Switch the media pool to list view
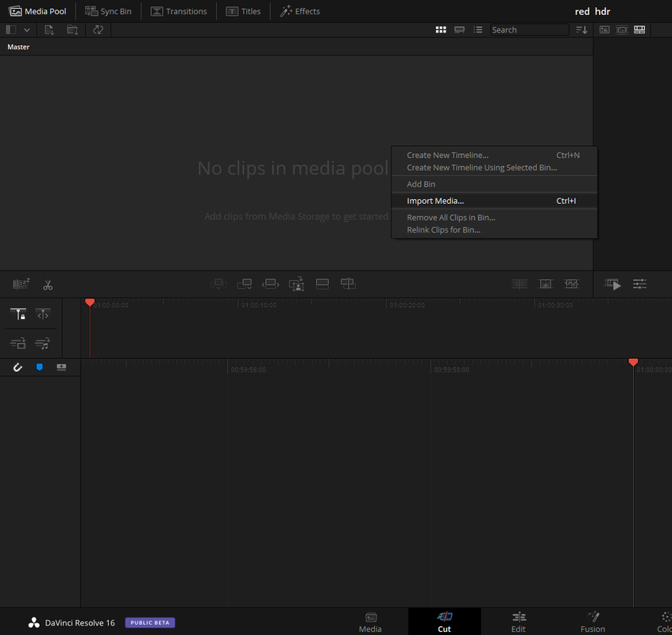 477,29
